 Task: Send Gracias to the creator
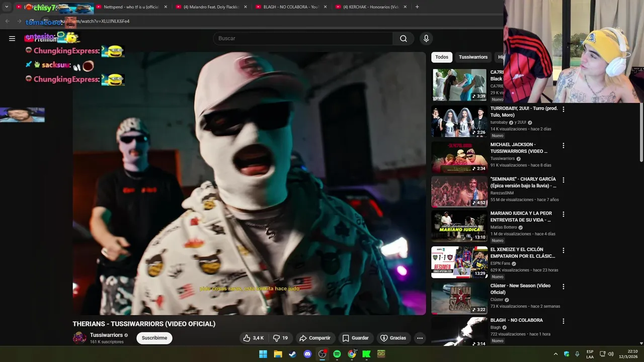click(x=393, y=338)
